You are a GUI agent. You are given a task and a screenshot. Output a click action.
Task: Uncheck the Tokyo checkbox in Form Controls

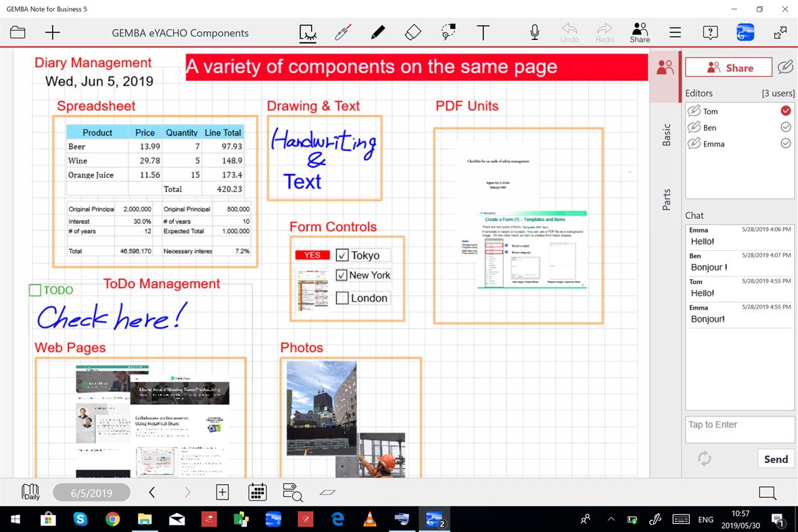(x=342, y=255)
